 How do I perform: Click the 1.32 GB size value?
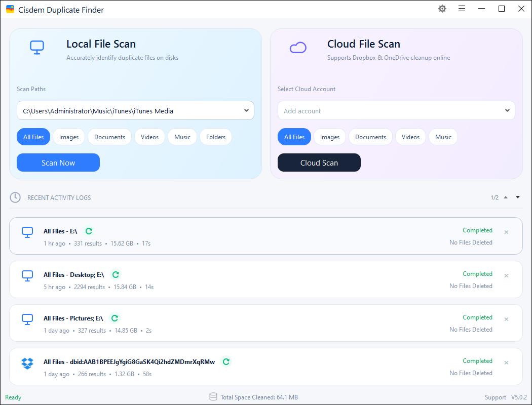(125, 374)
